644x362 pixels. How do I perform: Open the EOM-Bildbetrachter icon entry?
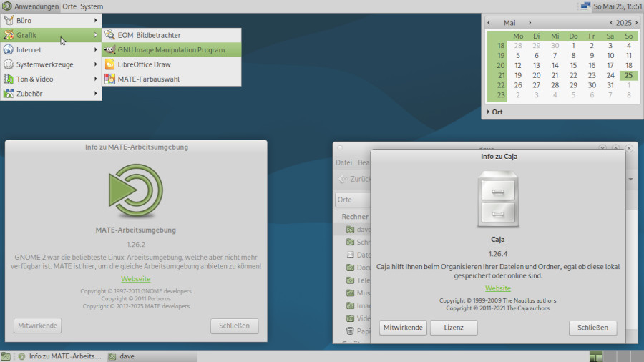(109, 35)
